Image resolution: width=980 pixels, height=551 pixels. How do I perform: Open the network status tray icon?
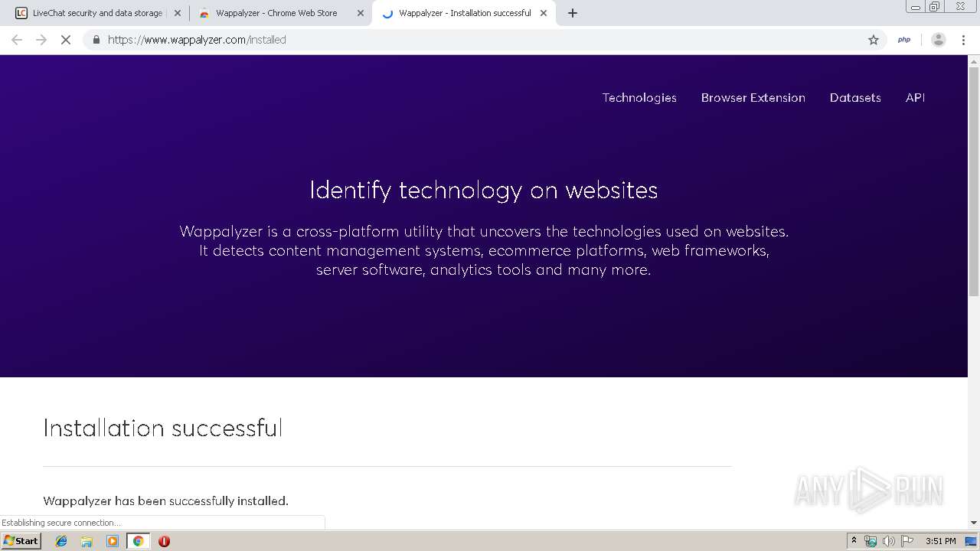click(x=871, y=541)
